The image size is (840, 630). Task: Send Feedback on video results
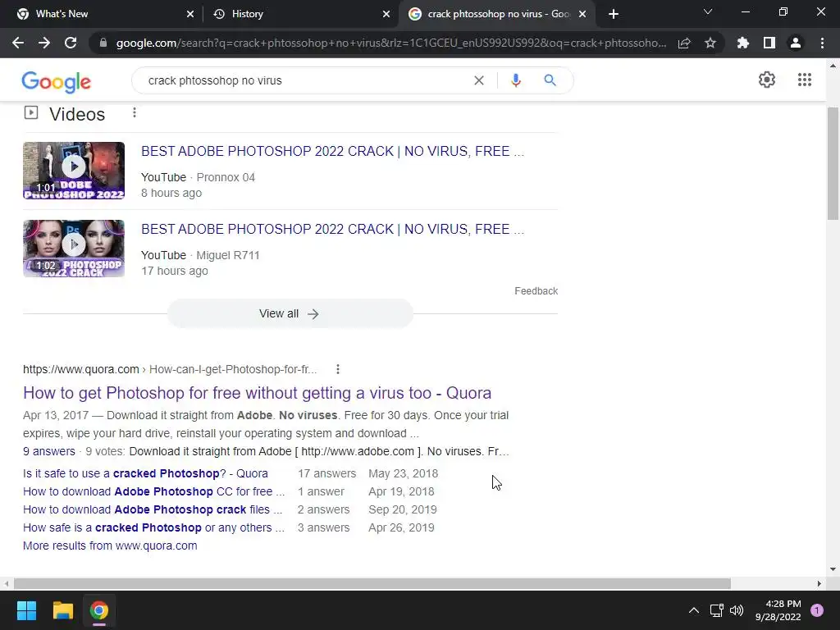(x=536, y=291)
